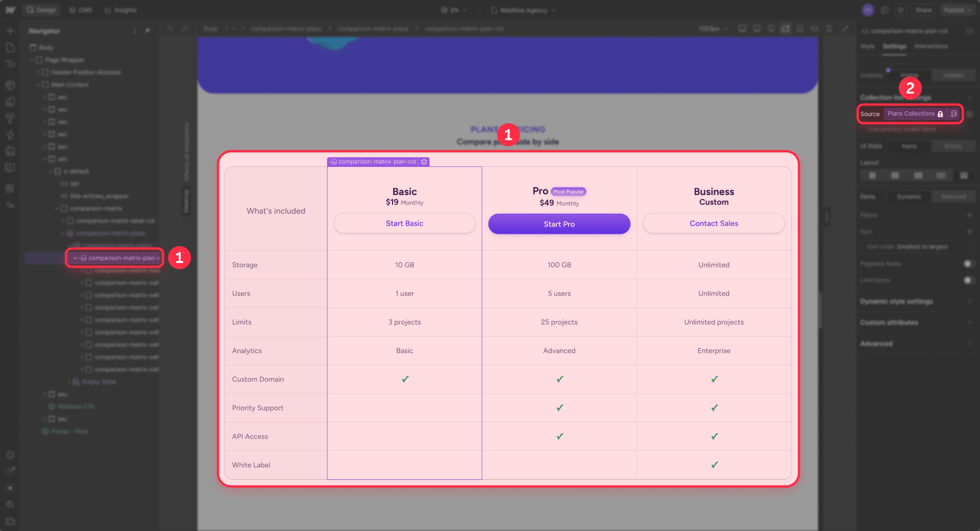
Task: Open the Sort order dropdown
Action: [917, 247]
